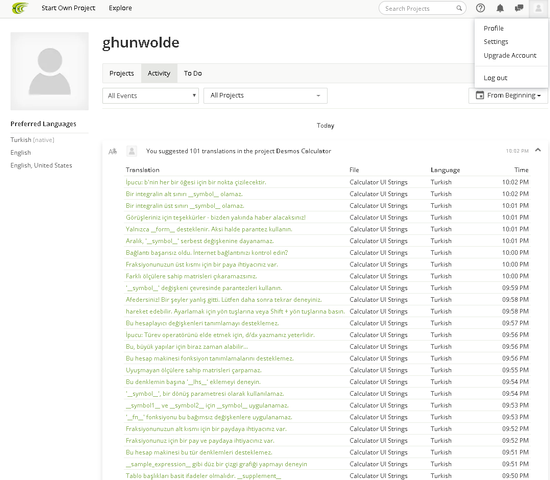
Task: Click inside the Search Projects field
Action: pyautogui.click(x=419, y=8)
